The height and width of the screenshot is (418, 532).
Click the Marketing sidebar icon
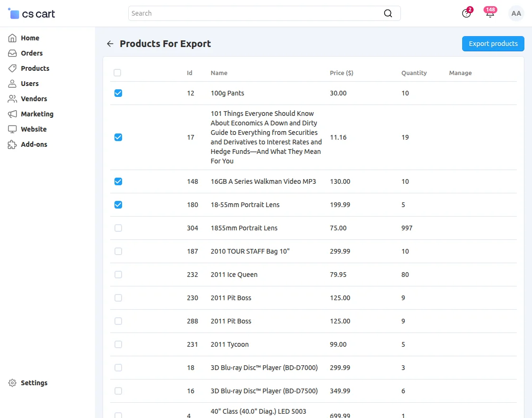[12, 114]
